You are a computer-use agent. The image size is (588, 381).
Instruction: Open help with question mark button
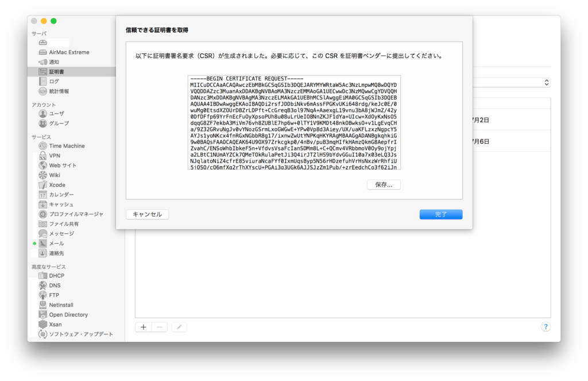(546, 326)
